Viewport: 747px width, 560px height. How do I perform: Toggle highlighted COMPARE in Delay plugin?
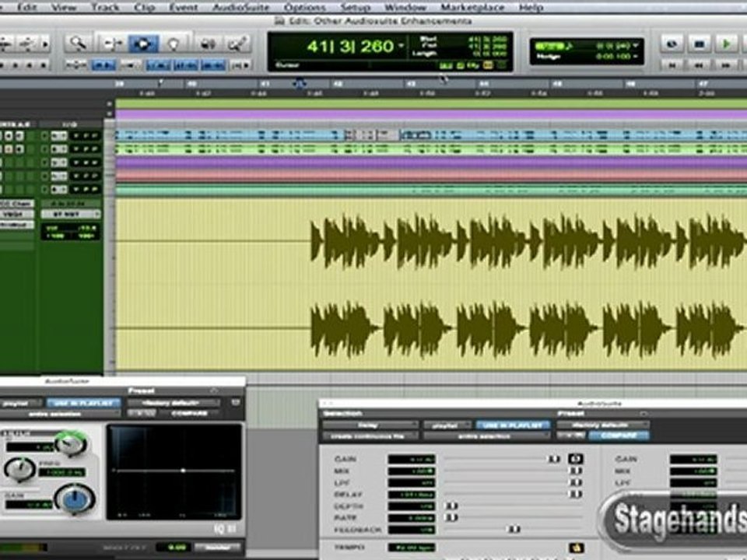tap(618, 436)
